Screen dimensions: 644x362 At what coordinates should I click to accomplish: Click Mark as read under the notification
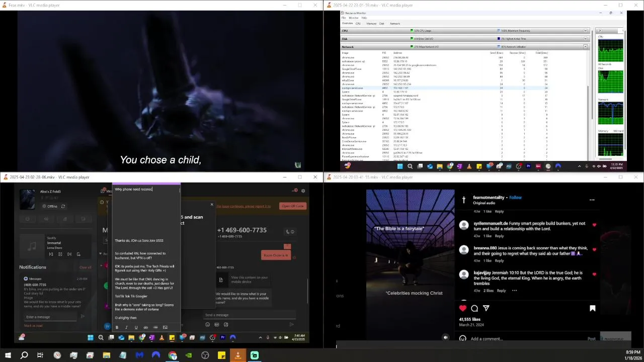click(33, 326)
